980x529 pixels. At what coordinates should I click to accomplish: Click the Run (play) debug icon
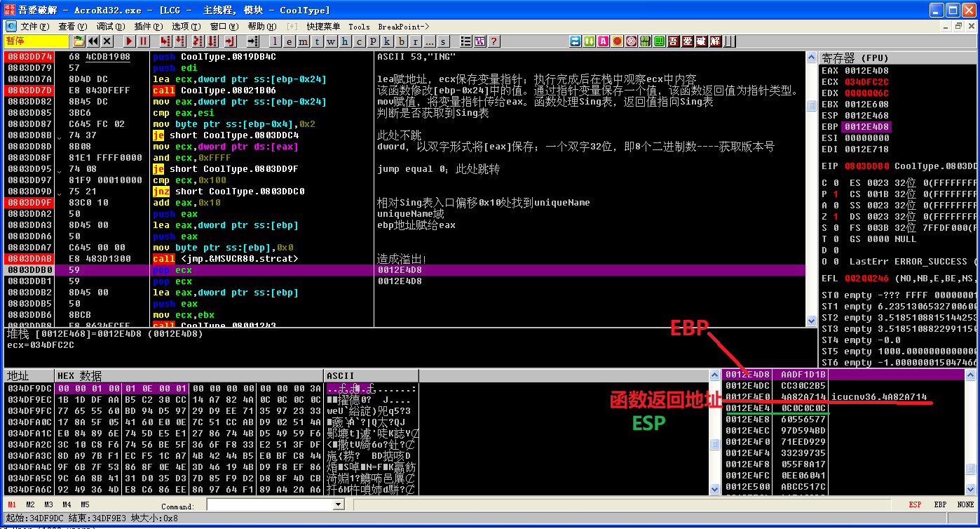pyautogui.click(x=128, y=41)
